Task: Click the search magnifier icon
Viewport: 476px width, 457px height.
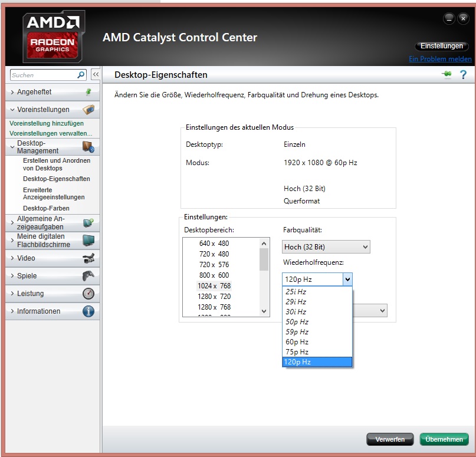Action: 81,75
